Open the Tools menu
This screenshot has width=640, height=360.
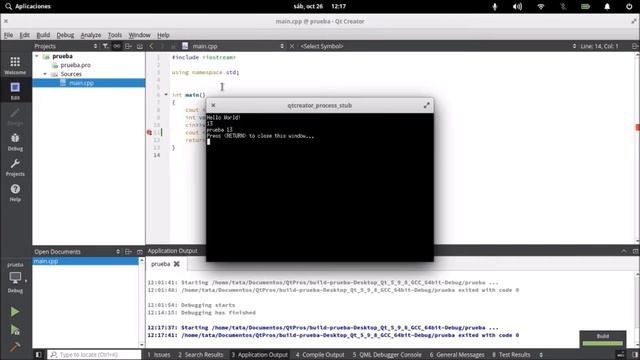click(115, 35)
